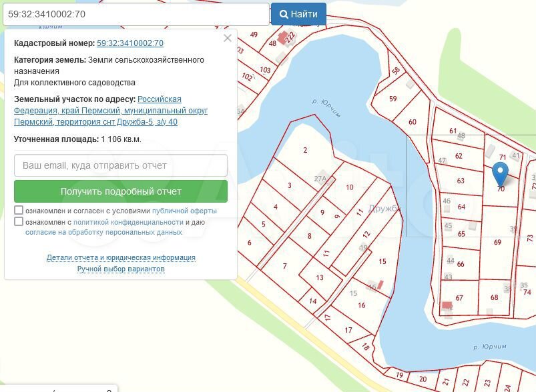Screen dimensions: 536x392
Task: Click the red building in parcel 48
Action: 284,36
